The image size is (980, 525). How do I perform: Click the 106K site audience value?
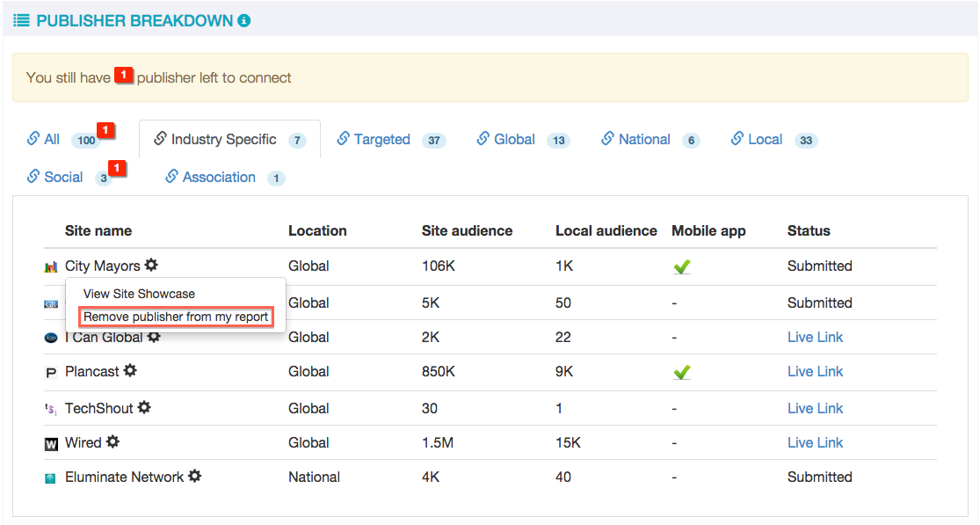[x=438, y=266]
